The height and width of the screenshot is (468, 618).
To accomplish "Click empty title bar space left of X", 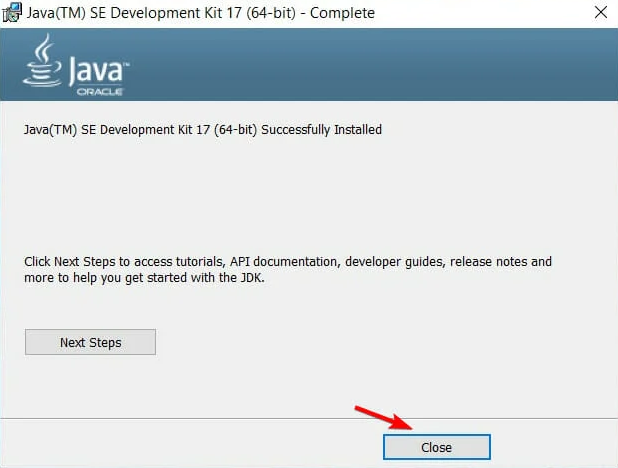I will pos(481,13).
